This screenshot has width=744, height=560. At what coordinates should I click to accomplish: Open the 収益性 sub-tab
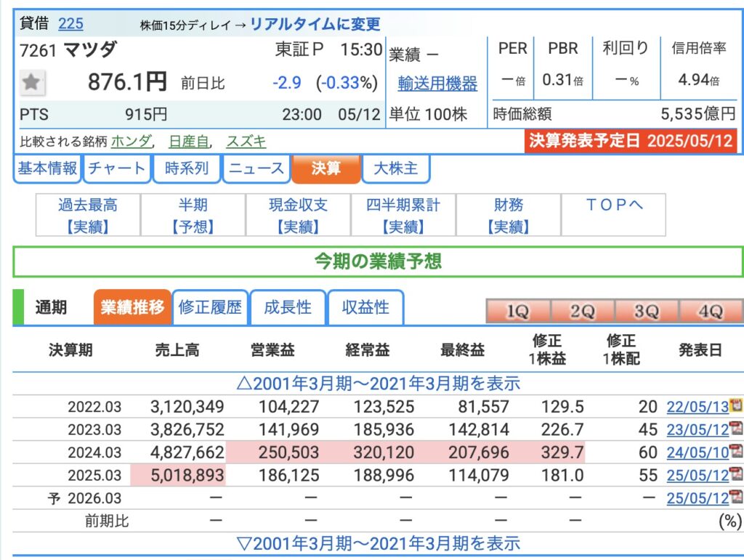[366, 307]
